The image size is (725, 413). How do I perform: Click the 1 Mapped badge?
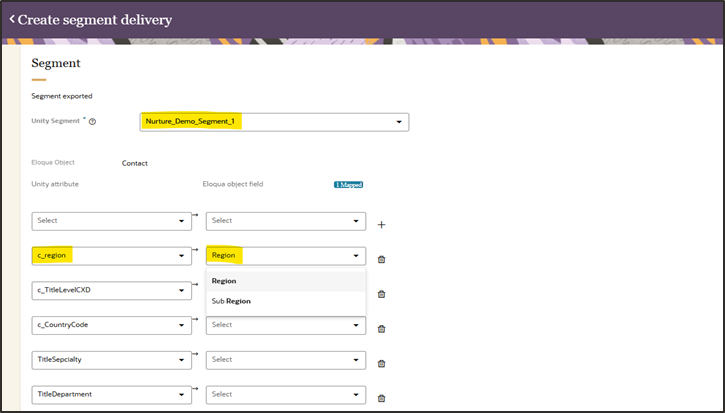348,184
